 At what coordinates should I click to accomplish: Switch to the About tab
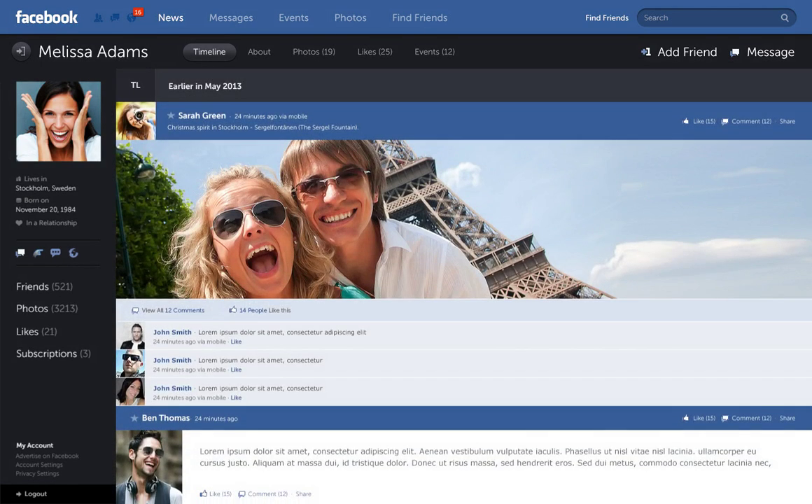[x=259, y=52]
